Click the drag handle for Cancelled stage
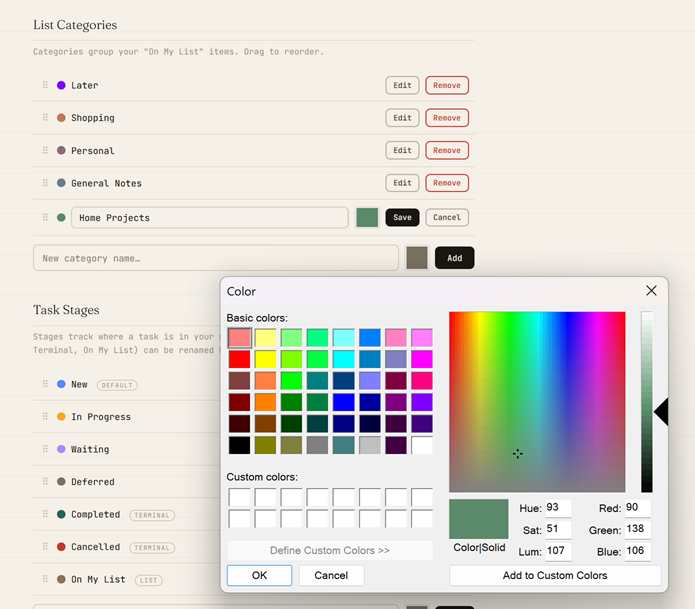The image size is (695, 609). 45,547
